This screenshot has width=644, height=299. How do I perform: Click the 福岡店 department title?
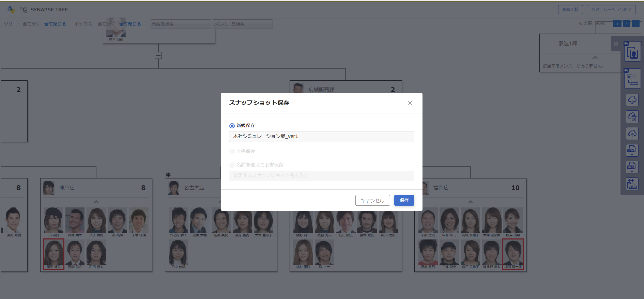point(441,188)
